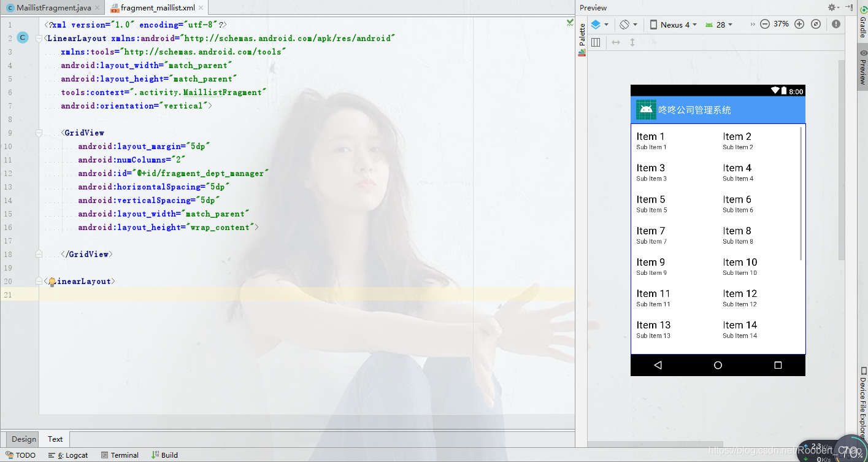Viewport: 868px width, 462px height.
Task: Click the recents button in preview navigation bar
Action: coord(778,365)
